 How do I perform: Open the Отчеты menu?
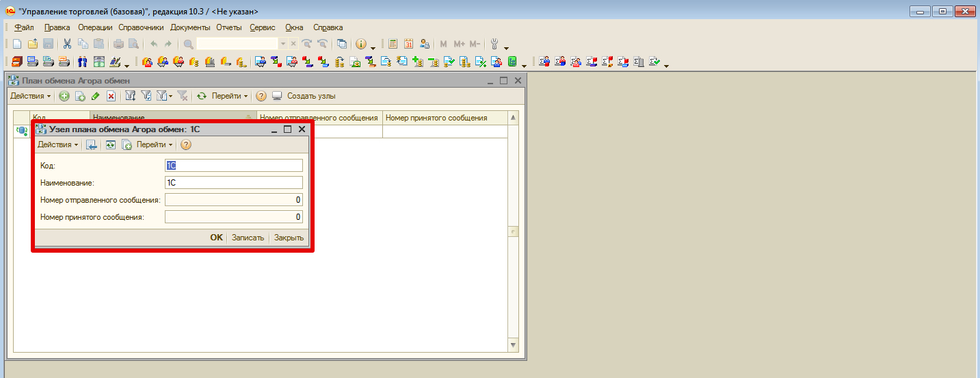(229, 27)
